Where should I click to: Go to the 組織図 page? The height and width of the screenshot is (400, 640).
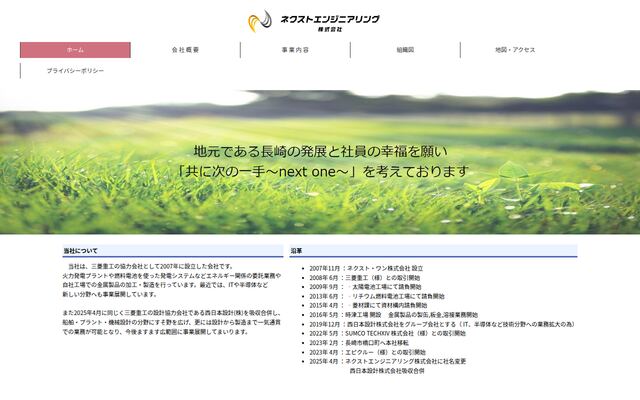click(x=405, y=50)
